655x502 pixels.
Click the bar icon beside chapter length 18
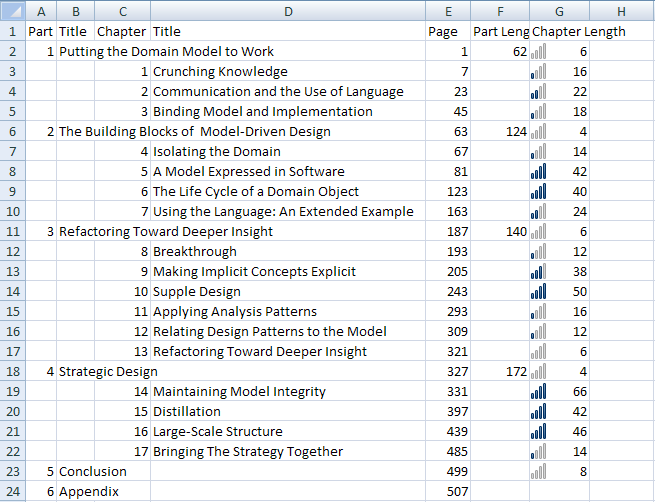[x=538, y=112]
